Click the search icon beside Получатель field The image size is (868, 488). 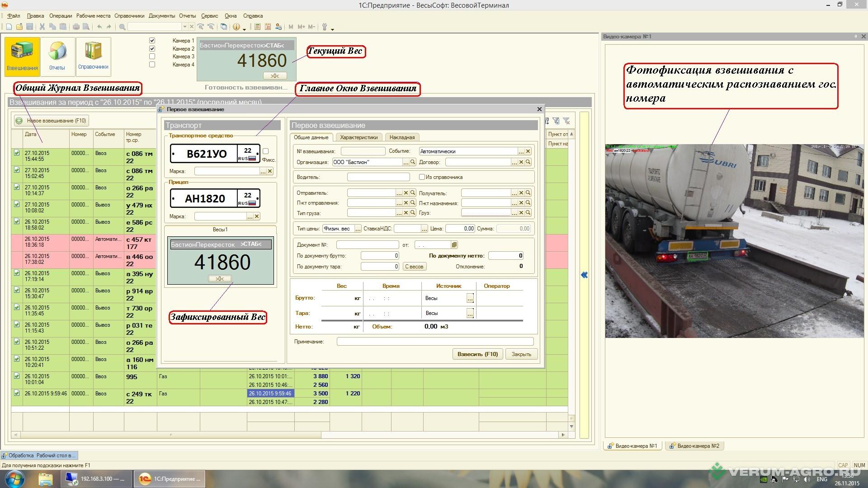coord(528,193)
